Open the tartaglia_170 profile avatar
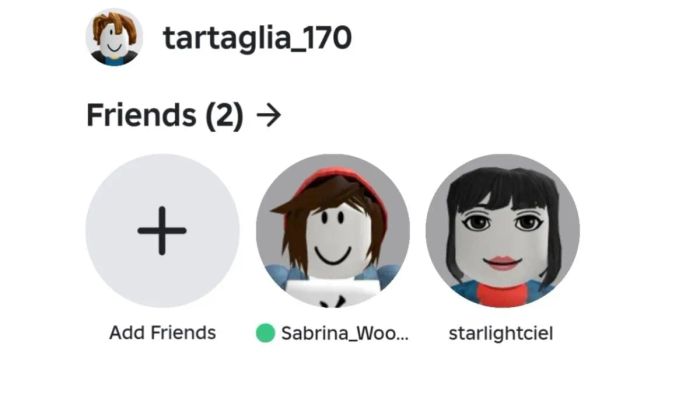 (114, 37)
